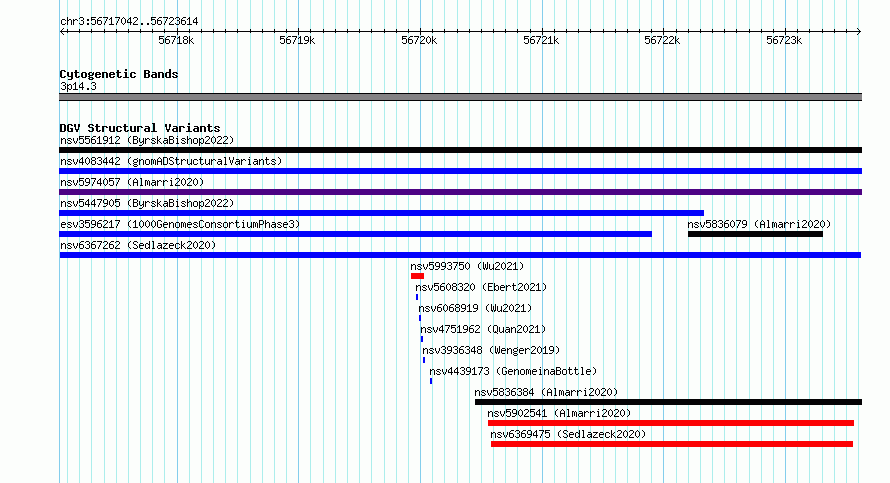The image size is (890, 483).
Task: Select the tiny blue mark under nsv6068919
Action: pos(420,318)
